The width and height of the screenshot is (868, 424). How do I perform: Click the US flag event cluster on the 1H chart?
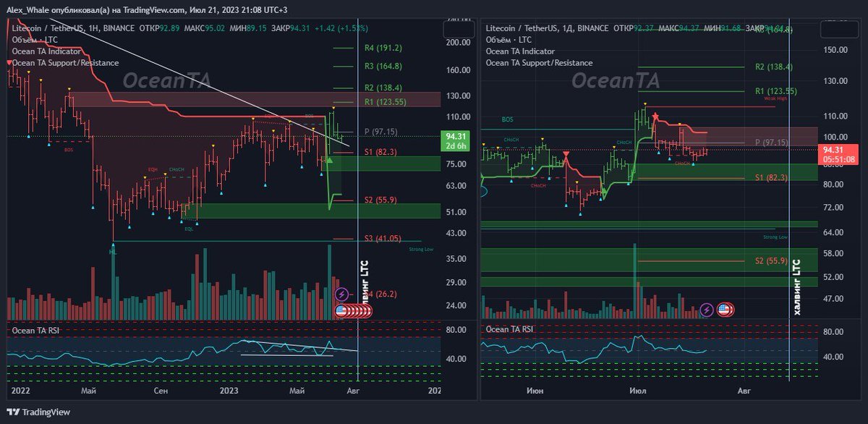(x=354, y=311)
